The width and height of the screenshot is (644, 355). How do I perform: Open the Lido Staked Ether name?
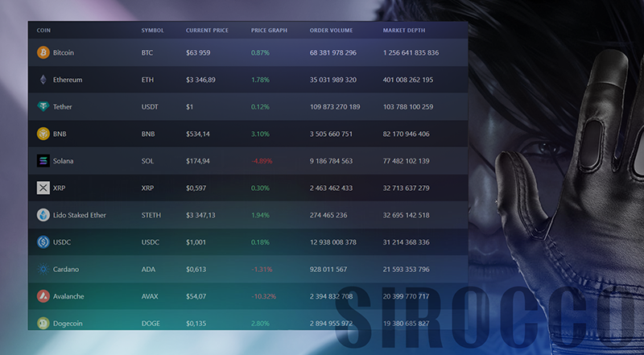pos(79,215)
